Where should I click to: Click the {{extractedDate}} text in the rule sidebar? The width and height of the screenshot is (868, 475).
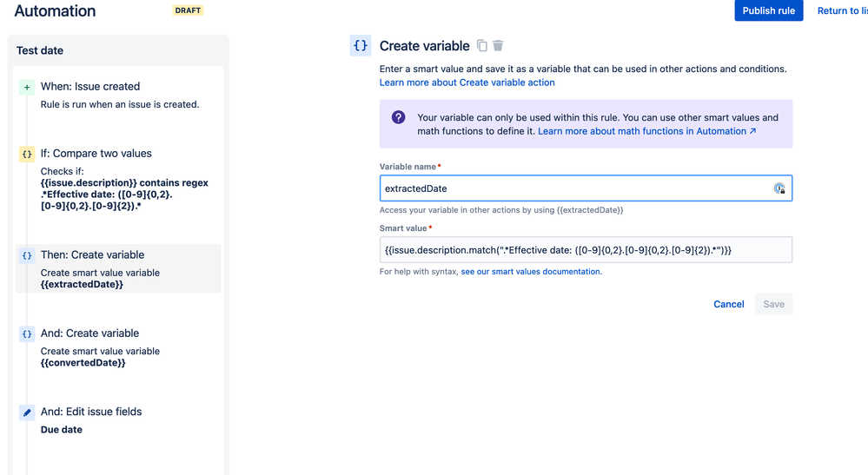point(82,284)
